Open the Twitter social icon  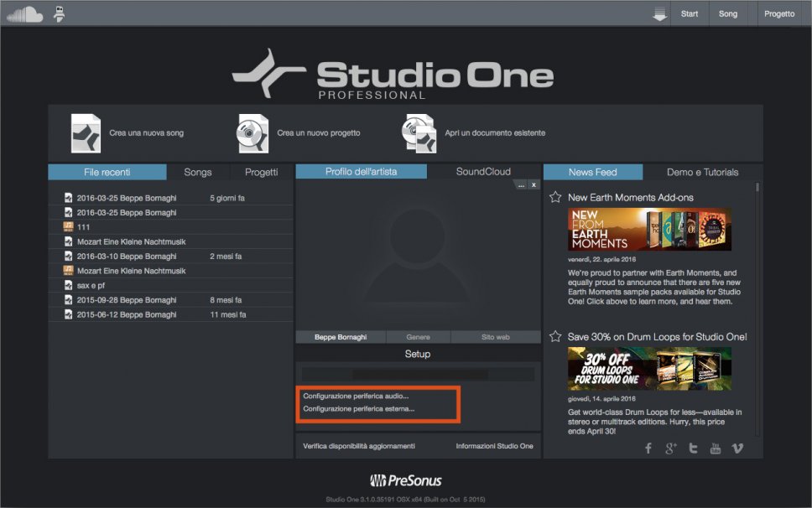click(x=693, y=448)
